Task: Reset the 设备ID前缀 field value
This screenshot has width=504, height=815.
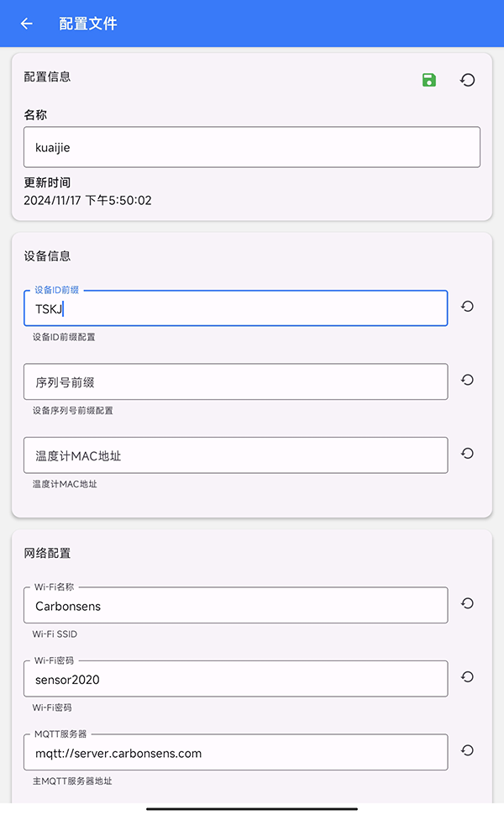Action: [467, 307]
